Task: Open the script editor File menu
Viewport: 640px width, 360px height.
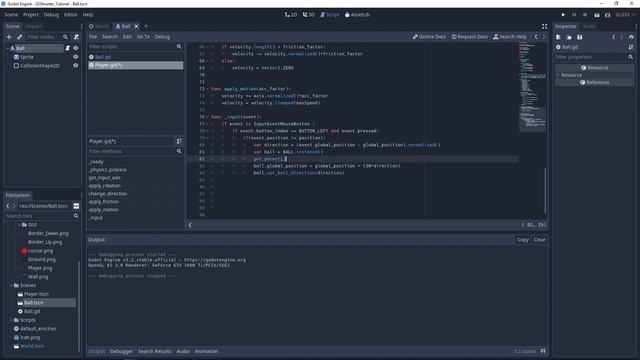Action: click(93, 37)
